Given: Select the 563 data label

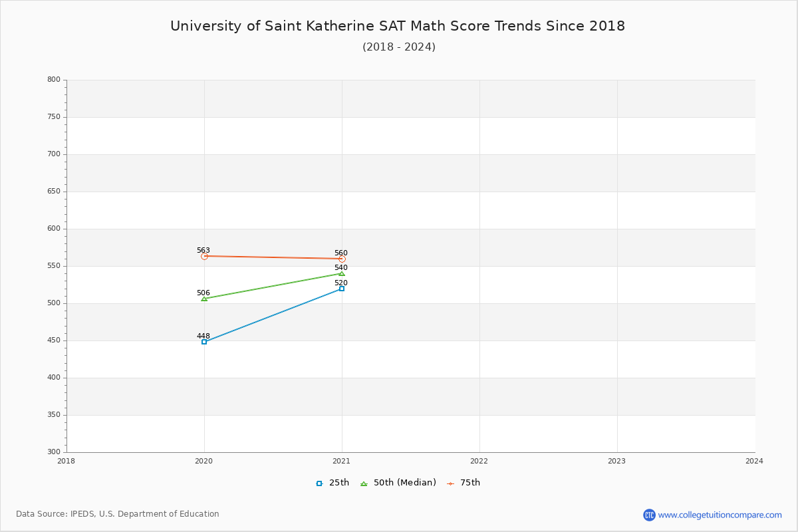Looking at the screenshot, I should (x=203, y=251).
